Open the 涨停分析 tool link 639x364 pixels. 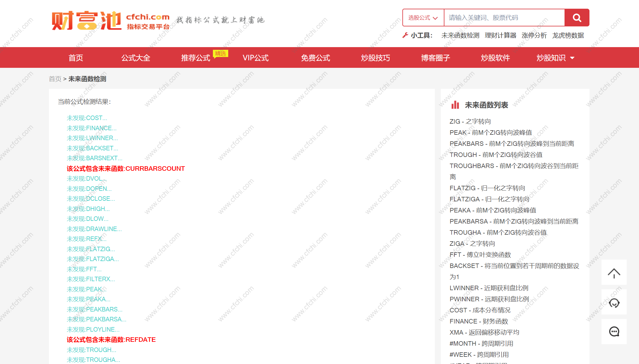534,35
